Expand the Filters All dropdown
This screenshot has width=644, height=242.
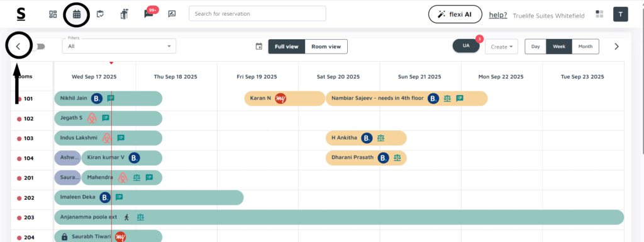(x=119, y=46)
